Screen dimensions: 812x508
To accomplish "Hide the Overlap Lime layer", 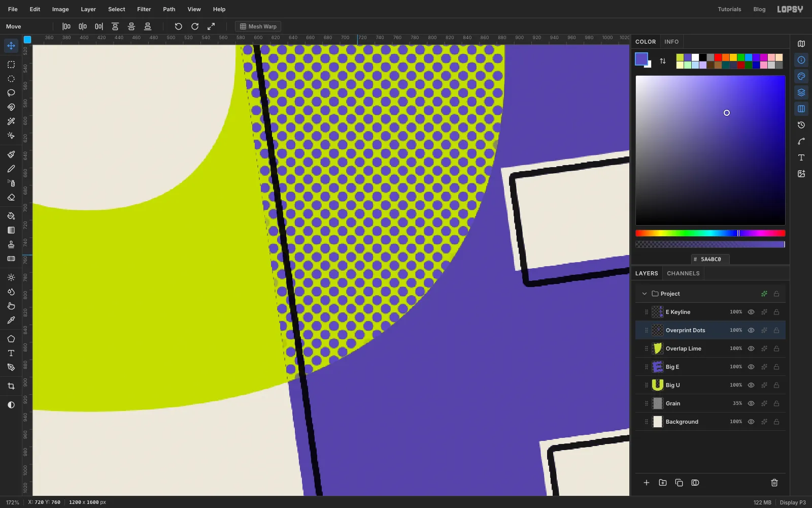I will [751, 348].
